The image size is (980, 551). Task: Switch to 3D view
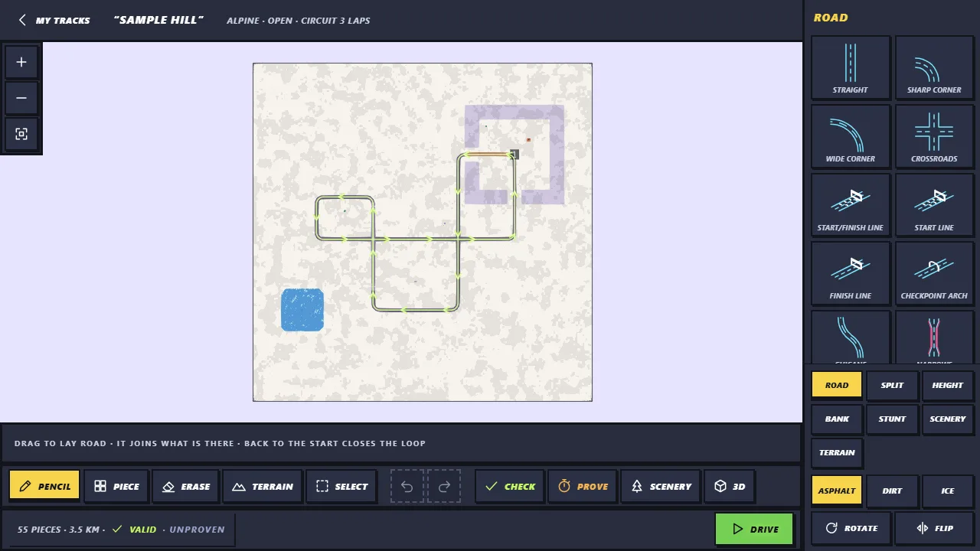coord(729,486)
